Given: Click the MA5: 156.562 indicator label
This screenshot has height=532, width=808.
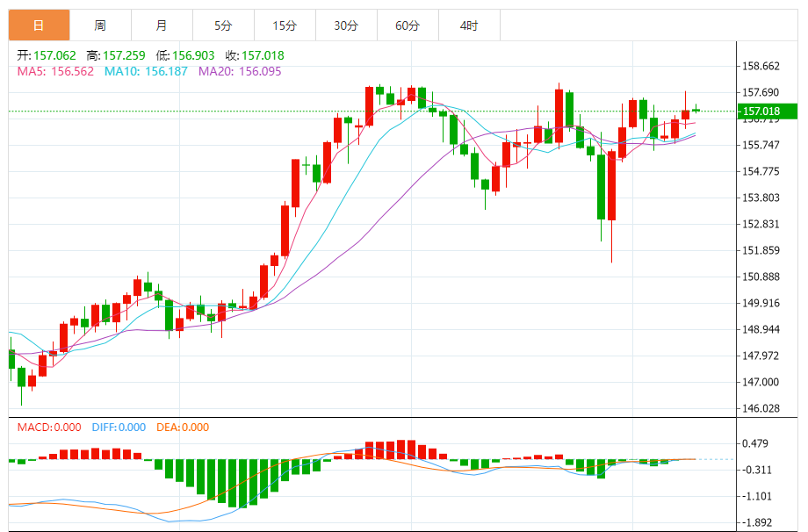Looking at the screenshot, I should [x=55, y=71].
